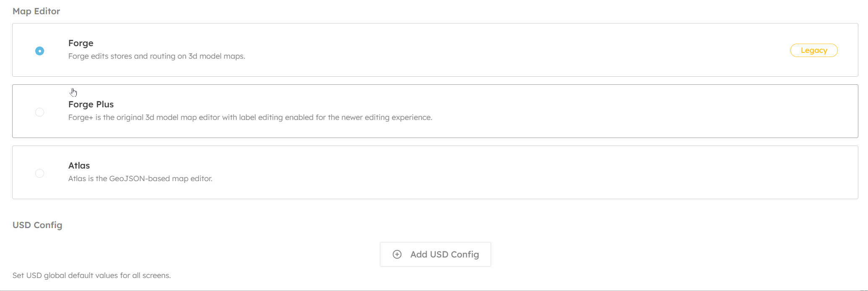The height and width of the screenshot is (291, 868).
Task: Click the Forge Plus option title
Action: 91,104
